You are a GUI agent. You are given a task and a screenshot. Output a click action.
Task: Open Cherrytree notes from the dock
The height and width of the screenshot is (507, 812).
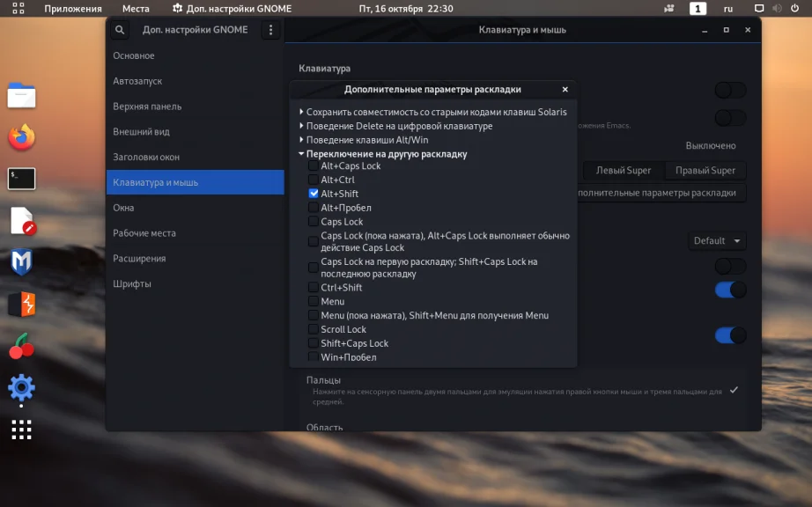[x=21, y=347]
